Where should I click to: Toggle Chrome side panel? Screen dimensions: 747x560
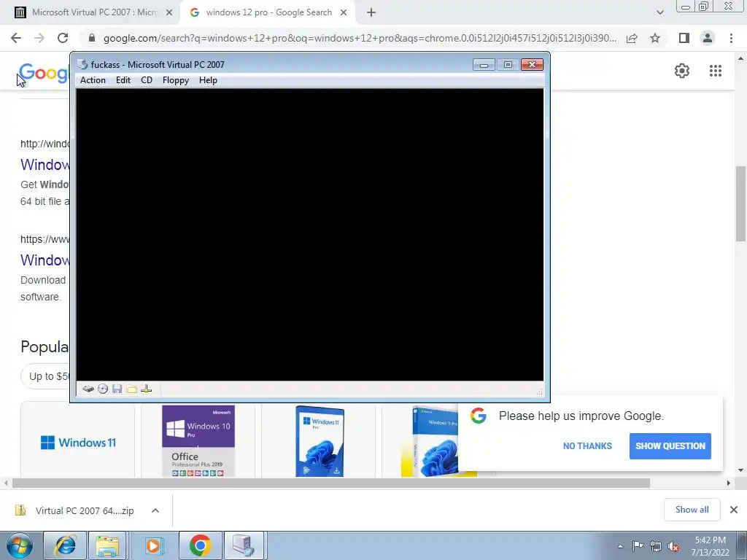(x=684, y=38)
